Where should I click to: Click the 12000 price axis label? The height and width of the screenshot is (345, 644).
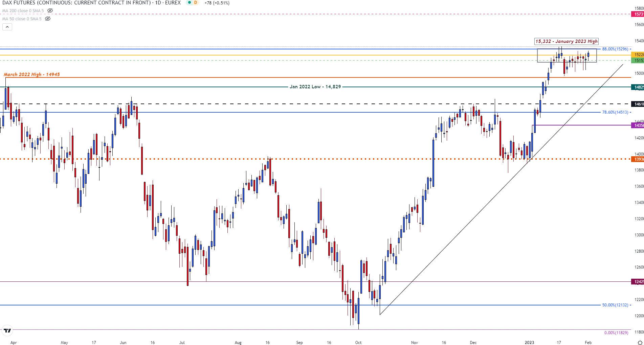[x=639, y=316]
